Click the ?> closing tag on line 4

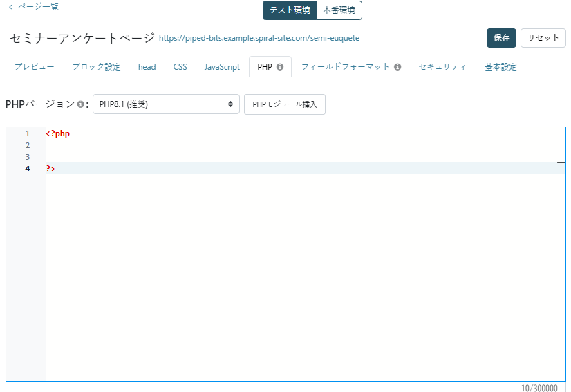(x=50, y=169)
